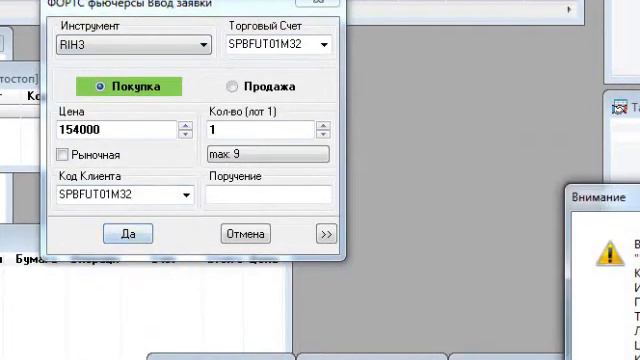Click the Кол-во quantity input field
This screenshot has width=640, height=360.
pos(261,130)
